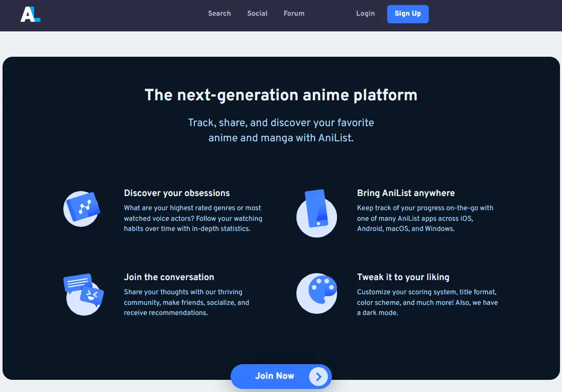
Task: Click the "Join the conversation" heading
Action: click(169, 277)
